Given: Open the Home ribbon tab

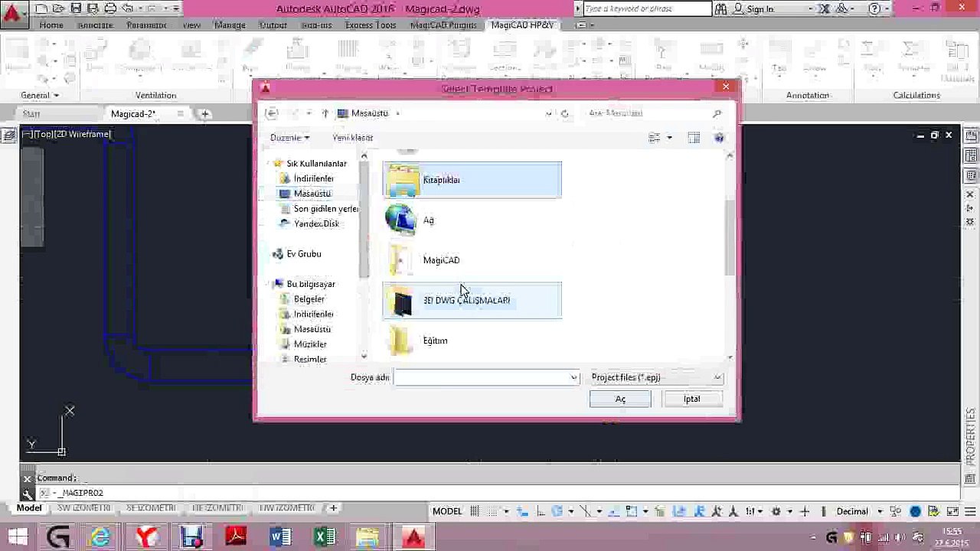Looking at the screenshot, I should pyautogui.click(x=51, y=25).
